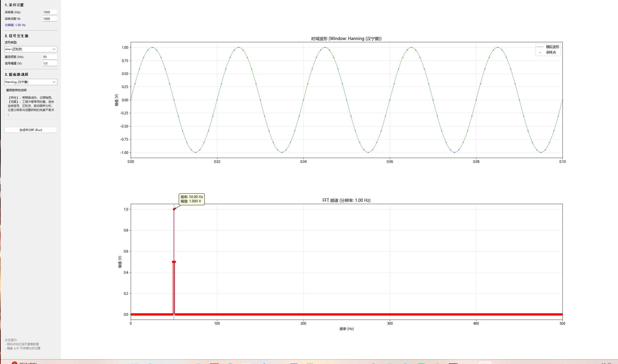
Task: Click the 0.5 V side-lobe markers near 50 Hz
Action: (174, 262)
